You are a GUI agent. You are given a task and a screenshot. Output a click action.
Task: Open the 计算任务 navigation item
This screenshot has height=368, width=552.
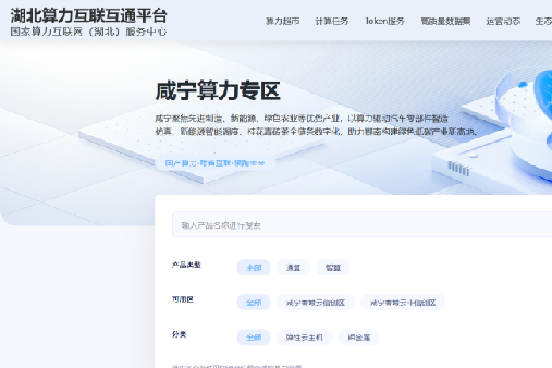[332, 21]
